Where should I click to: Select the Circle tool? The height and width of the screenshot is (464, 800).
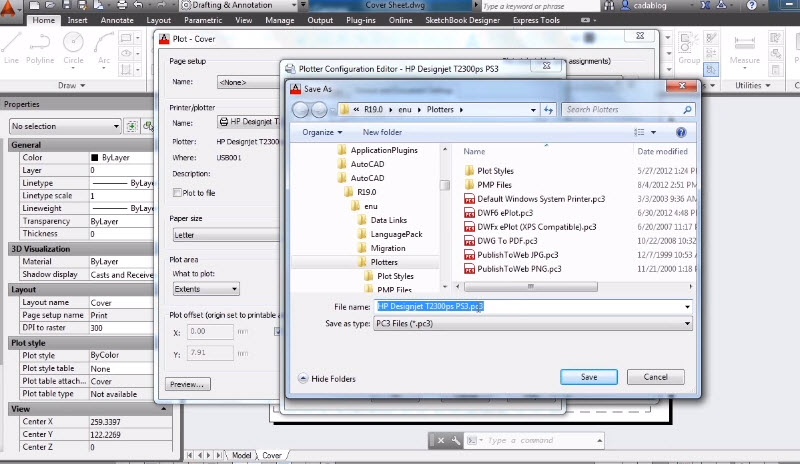tap(73, 48)
